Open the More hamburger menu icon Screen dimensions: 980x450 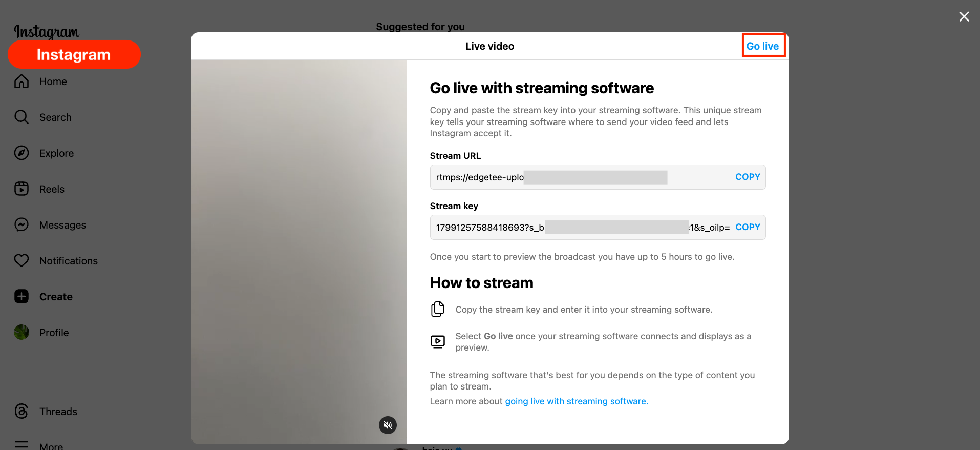[x=22, y=445]
